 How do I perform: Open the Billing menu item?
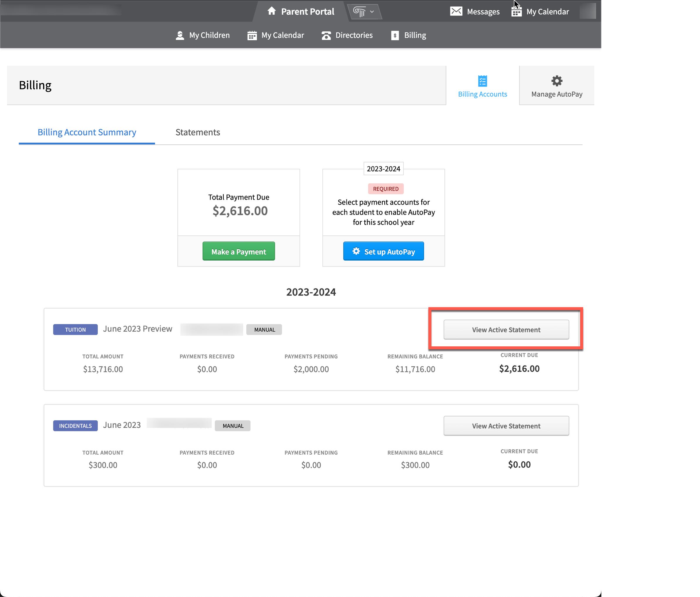pos(415,35)
